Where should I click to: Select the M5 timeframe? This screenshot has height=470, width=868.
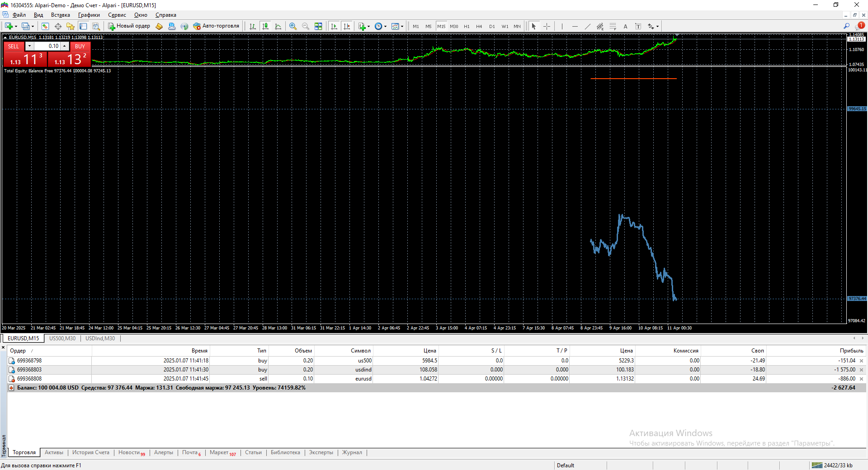pos(429,26)
